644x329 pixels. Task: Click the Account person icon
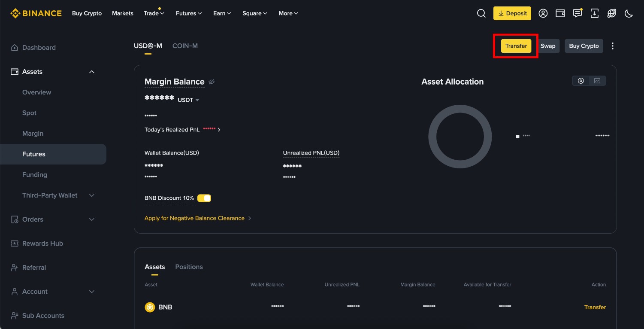pos(15,292)
